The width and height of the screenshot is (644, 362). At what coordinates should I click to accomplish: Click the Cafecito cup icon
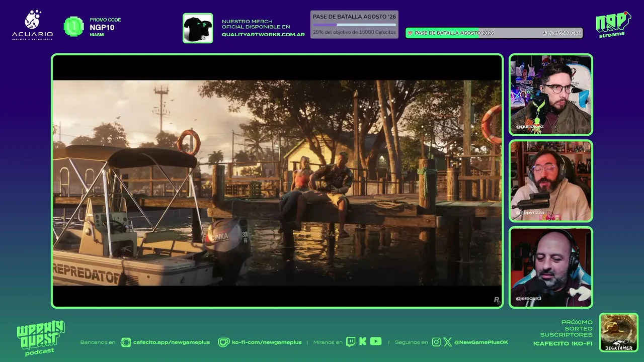point(126,342)
